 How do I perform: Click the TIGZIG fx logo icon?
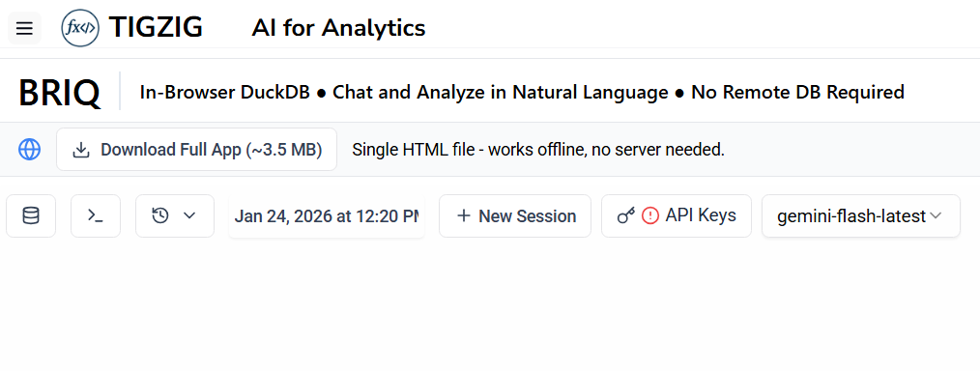click(x=80, y=28)
